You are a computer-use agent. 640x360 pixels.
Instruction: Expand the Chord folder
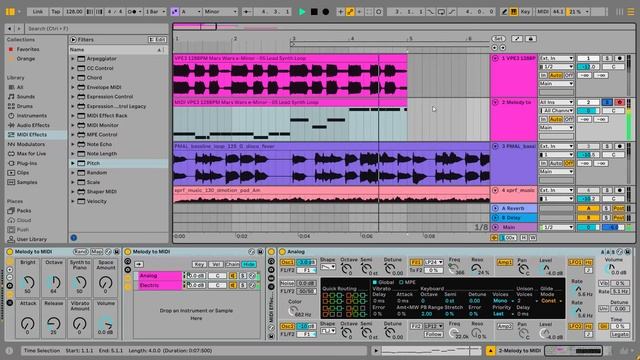pyautogui.click(x=73, y=78)
